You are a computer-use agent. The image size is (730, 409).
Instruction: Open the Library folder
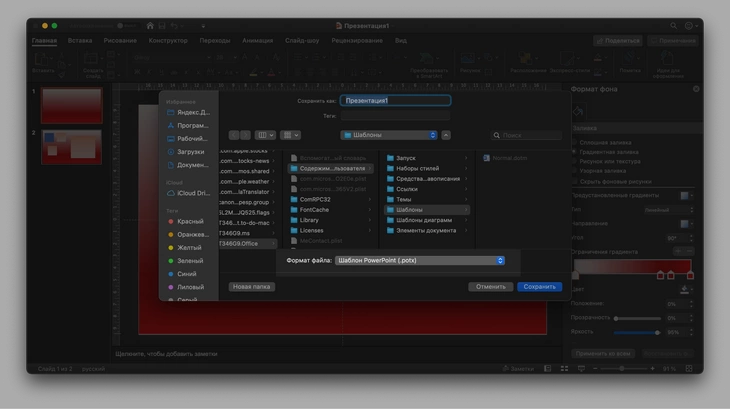331,220
